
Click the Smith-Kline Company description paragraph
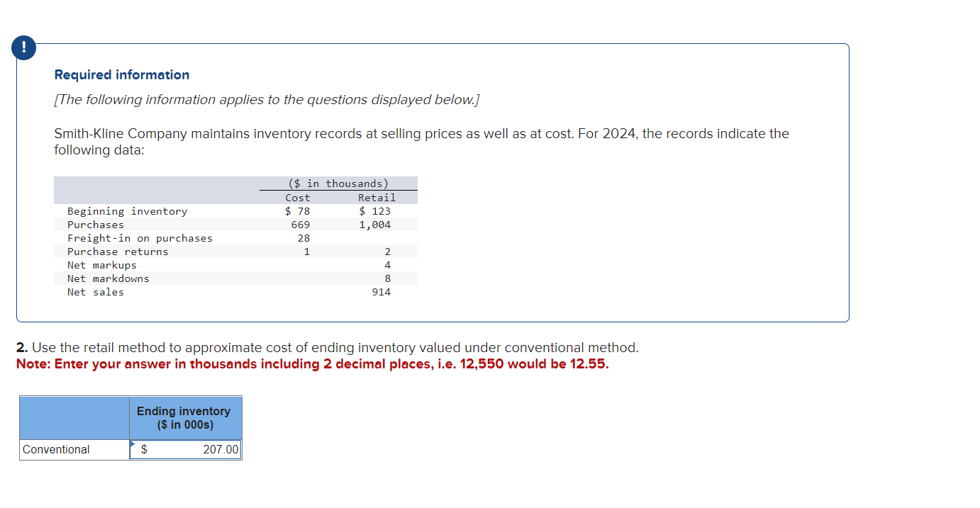422,142
